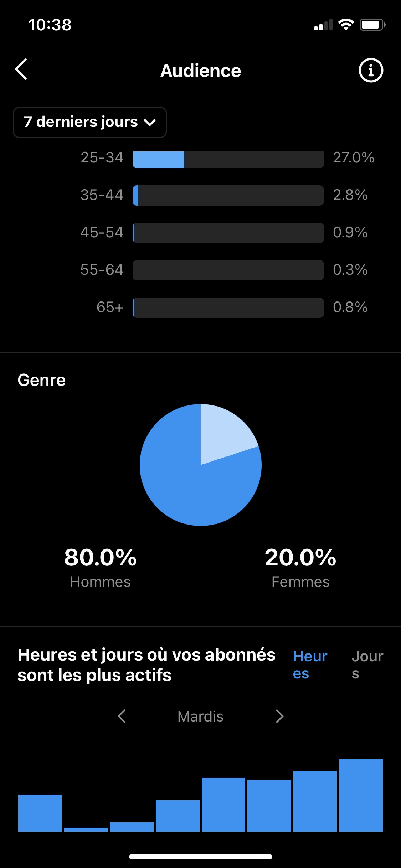Screen dimensions: 401x868
Task: Tap the 35-44 age range bar
Action: [228, 195]
